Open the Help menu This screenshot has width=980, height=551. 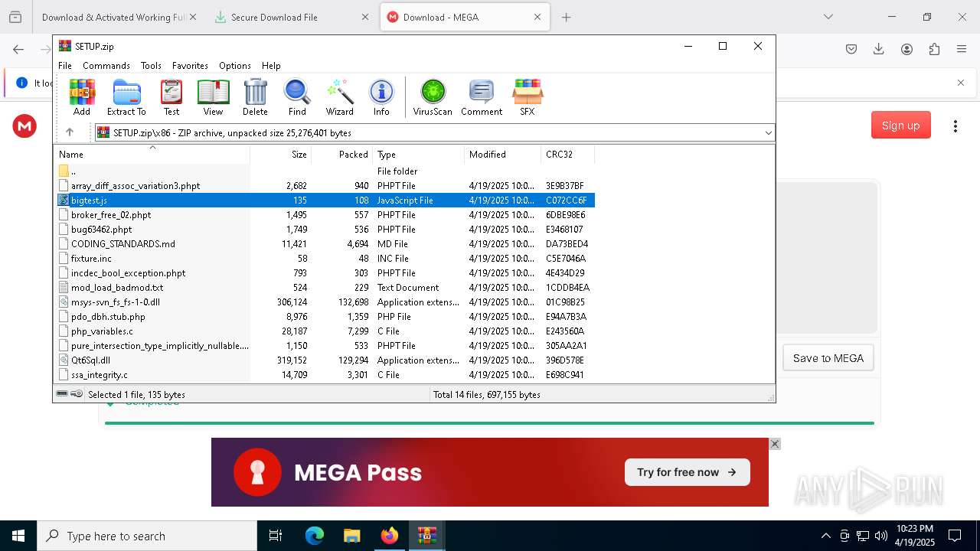coord(271,66)
